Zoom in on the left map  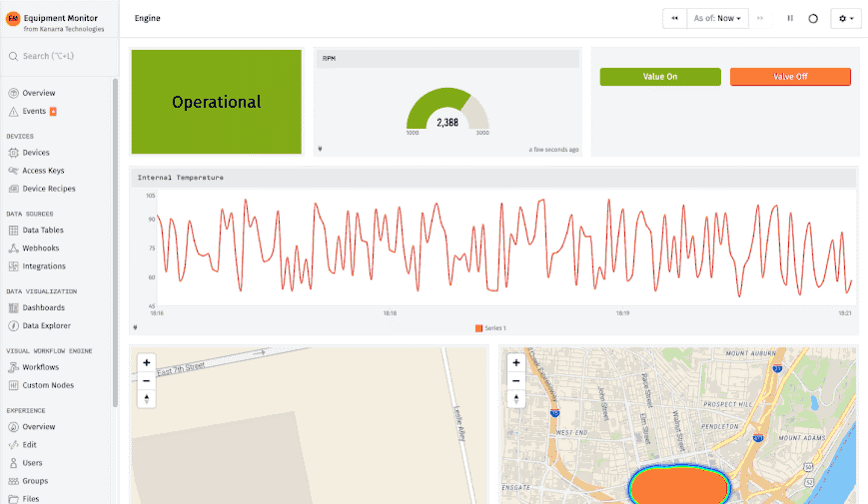point(147,363)
